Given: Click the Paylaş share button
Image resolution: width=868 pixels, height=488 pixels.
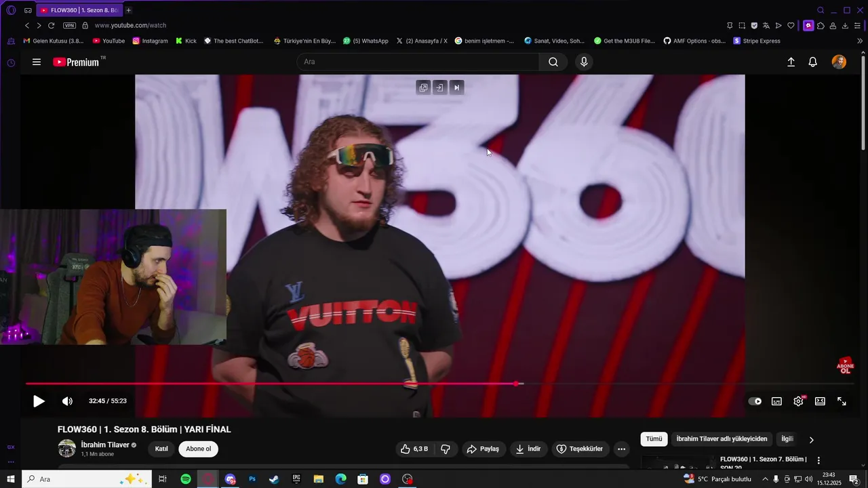Looking at the screenshot, I should (x=483, y=449).
